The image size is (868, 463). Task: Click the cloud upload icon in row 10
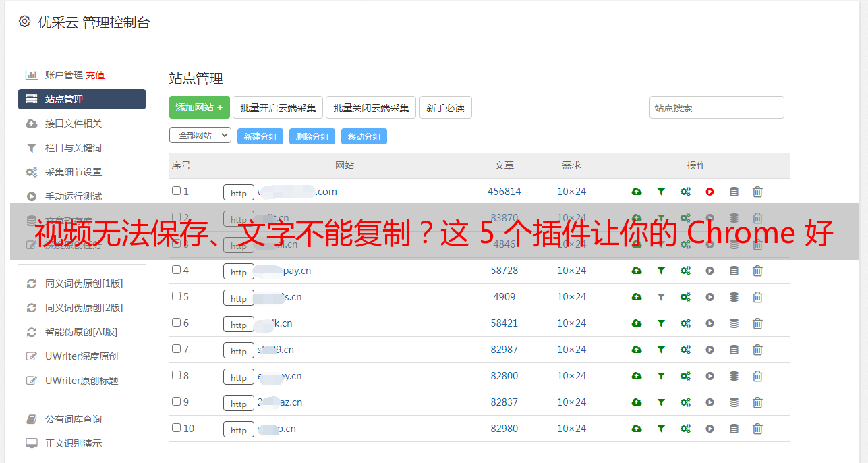click(x=637, y=429)
